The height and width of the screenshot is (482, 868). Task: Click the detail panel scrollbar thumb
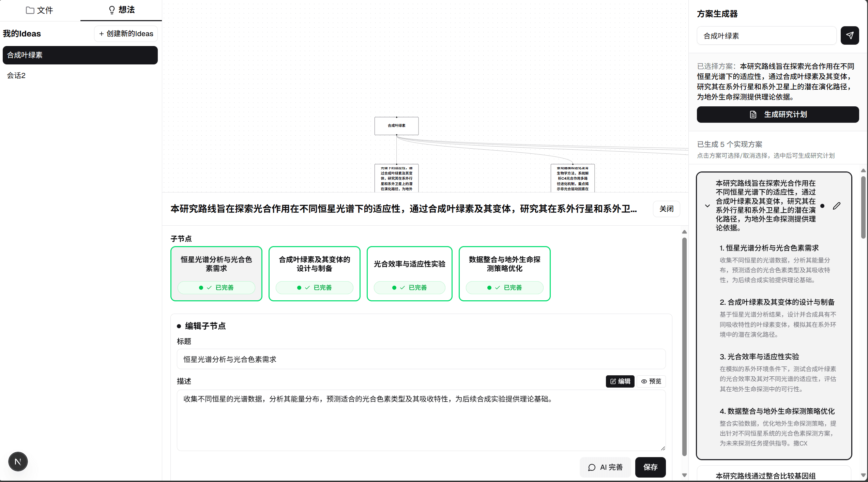pos(684,347)
